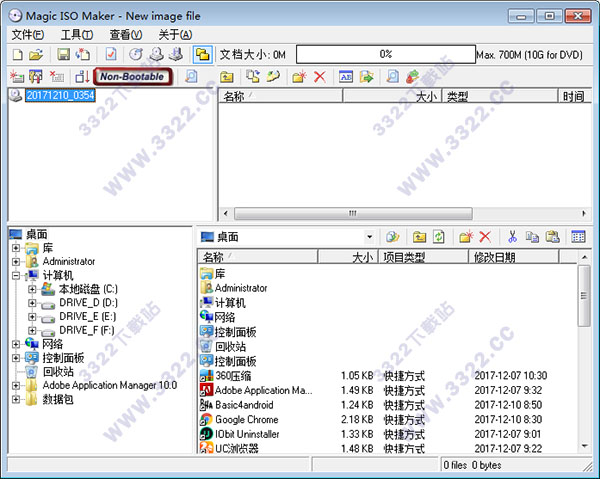This screenshot has width=600, height=479.
Task: Click the 0% size progress bar
Action: pos(386,54)
